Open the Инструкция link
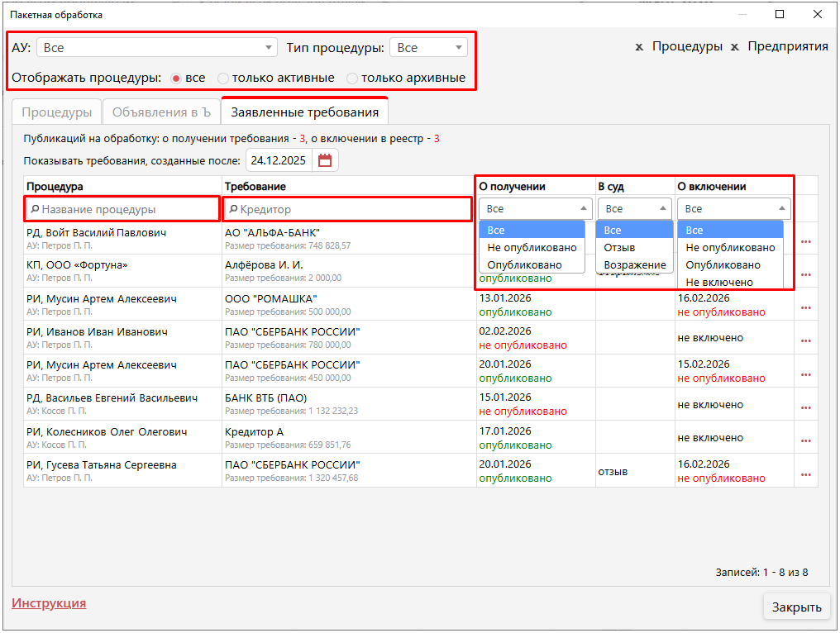The width and height of the screenshot is (840, 633). pos(49,603)
